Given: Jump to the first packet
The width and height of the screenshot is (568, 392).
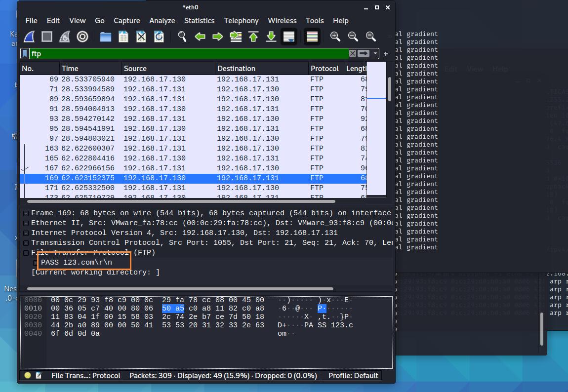Looking at the screenshot, I should pyautogui.click(x=253, y=37).
